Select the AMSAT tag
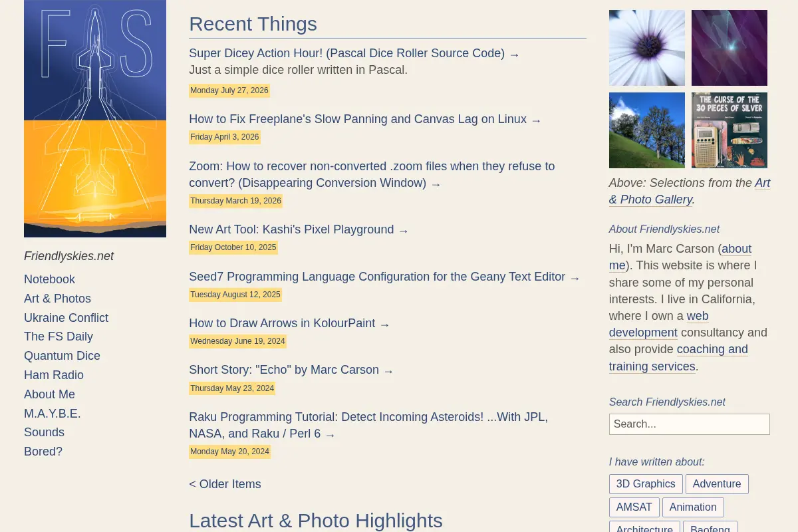The image size is (798, 532). point(634,507)
